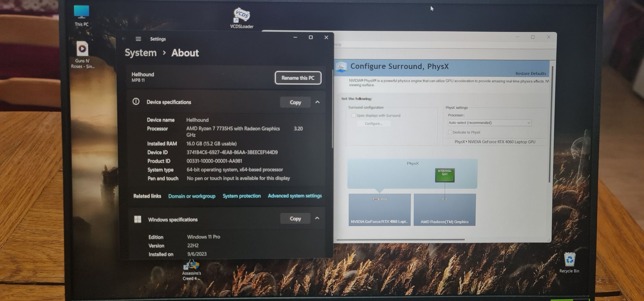Maximize the Settings window

[311, 37]
